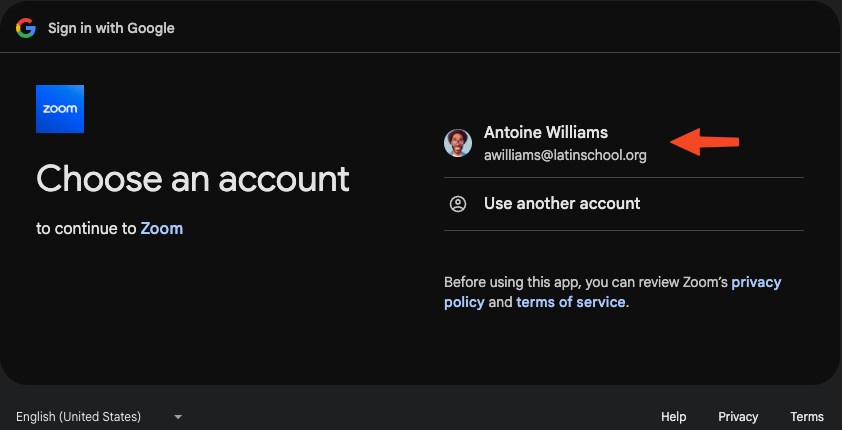Open Zoom's privacy policy link
This screenshot has height=430, width=842.
pos(612,292)
